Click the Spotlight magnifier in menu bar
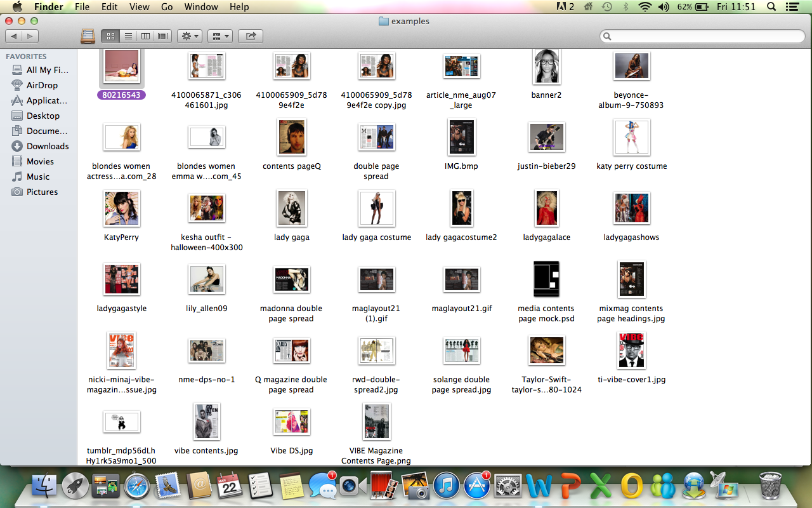Image resolution: width=812 pixels, height=508 pixels. coord(771,7)
